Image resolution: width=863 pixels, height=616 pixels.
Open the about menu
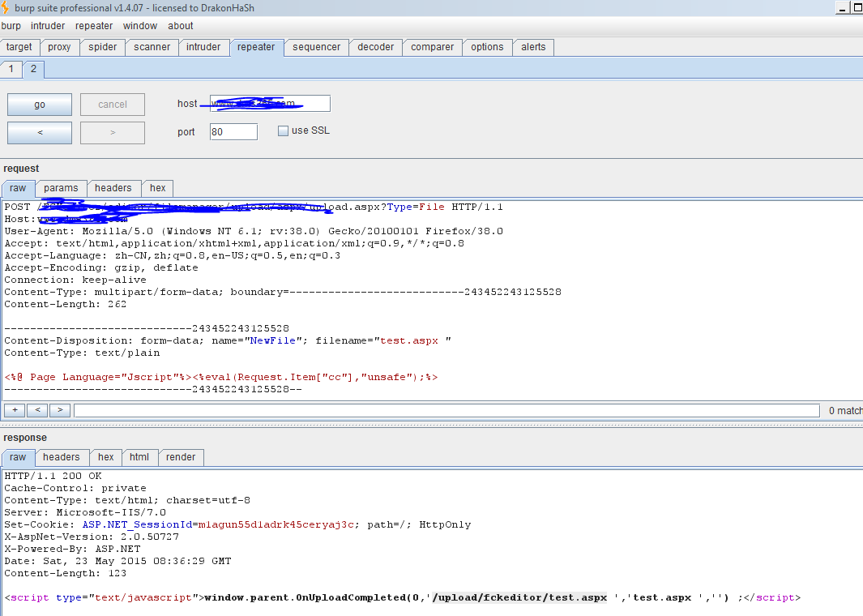[x=181, y=26]
